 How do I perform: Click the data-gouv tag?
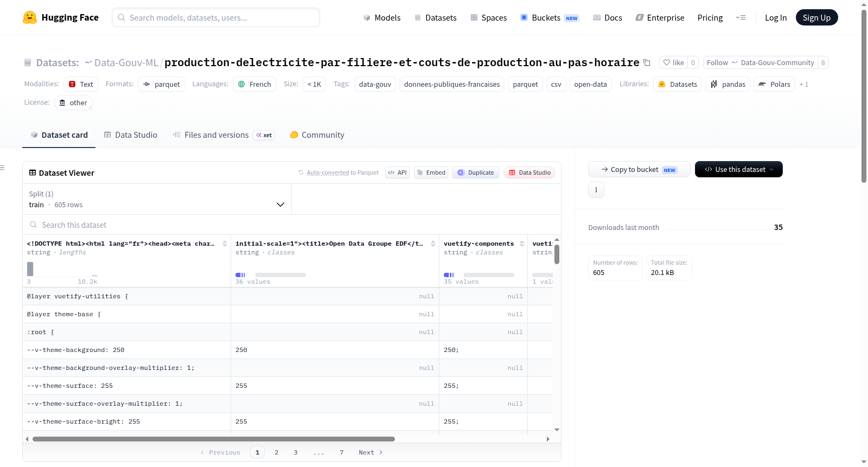[x=375, y=84]
